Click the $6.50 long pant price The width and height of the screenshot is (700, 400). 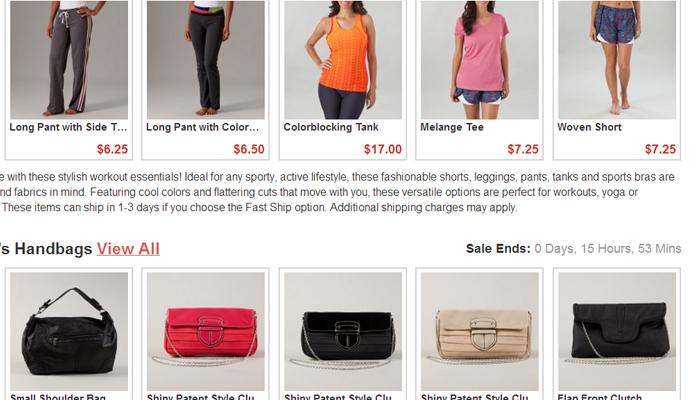(249, 149)
